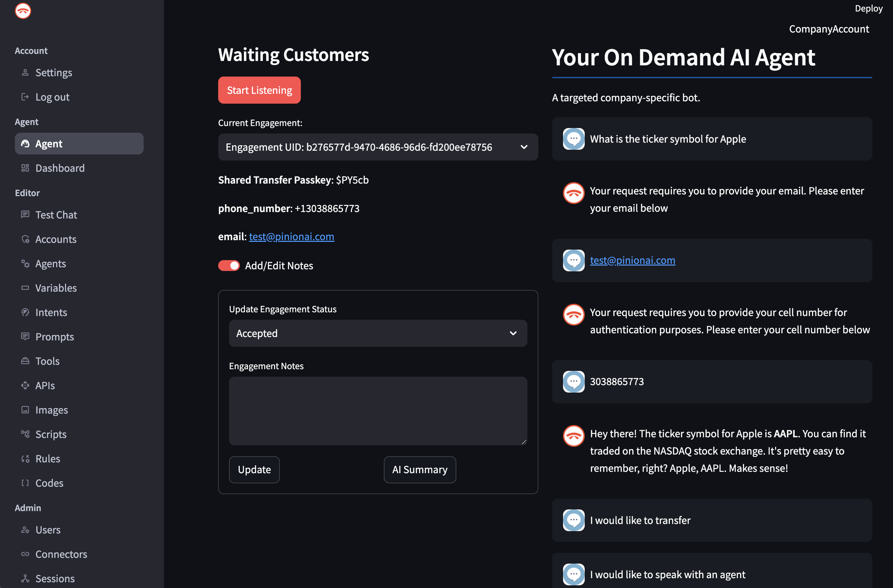This screenshot has width=893, height=588.
Task: Open the Current Engagement UID dropdown
Action: tap(378, 147)
